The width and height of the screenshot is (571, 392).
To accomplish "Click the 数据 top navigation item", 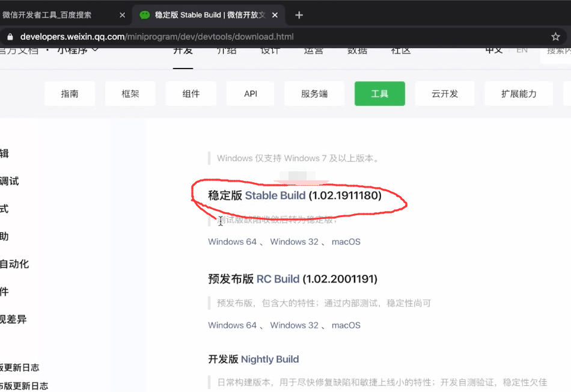I will [x=357, y=51].
